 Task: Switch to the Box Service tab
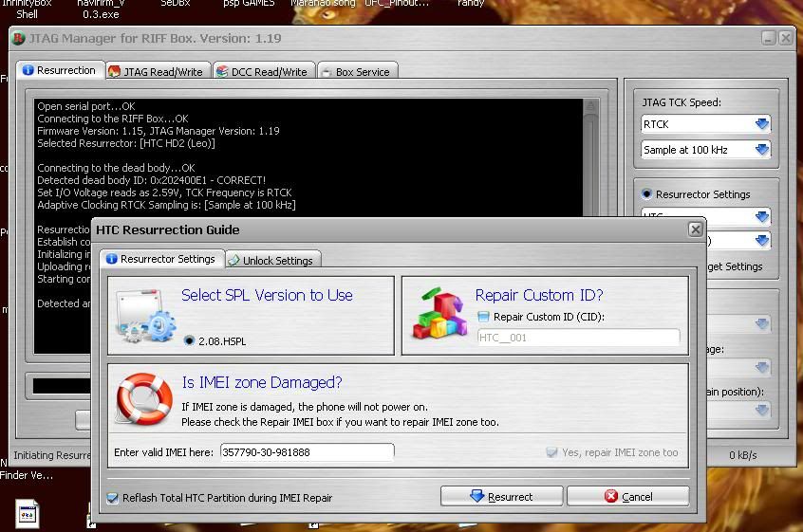point(358,72)
